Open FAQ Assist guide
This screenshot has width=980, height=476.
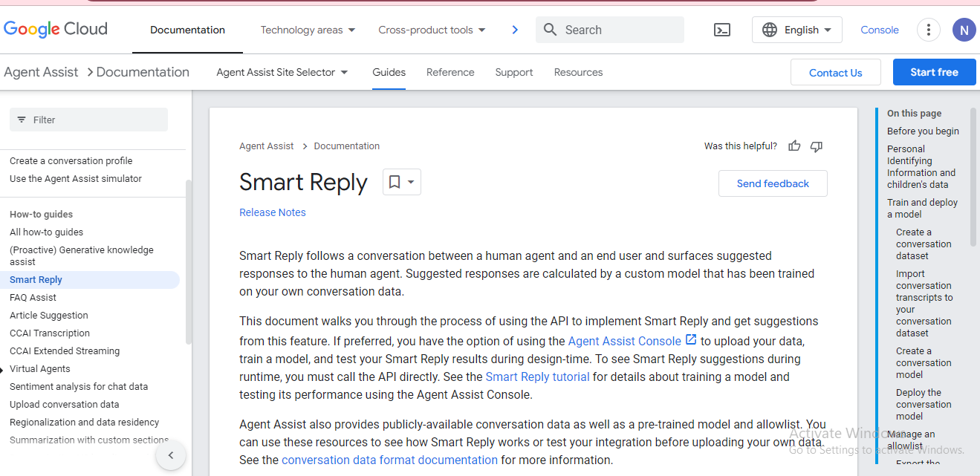click(x=33, y=298)
